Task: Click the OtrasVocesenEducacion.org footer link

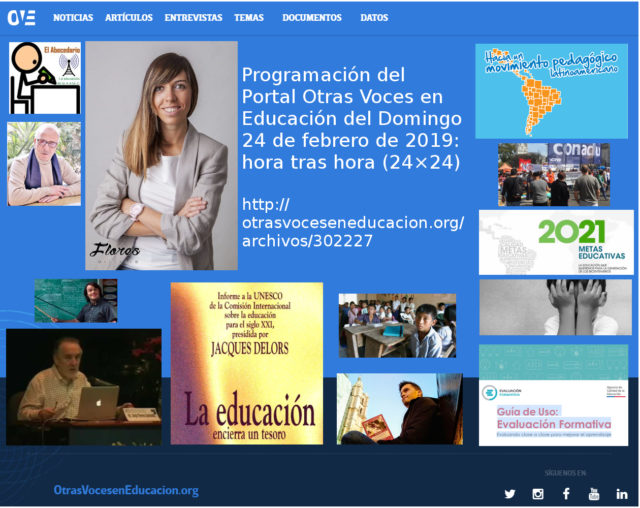Action: (126, 490)
